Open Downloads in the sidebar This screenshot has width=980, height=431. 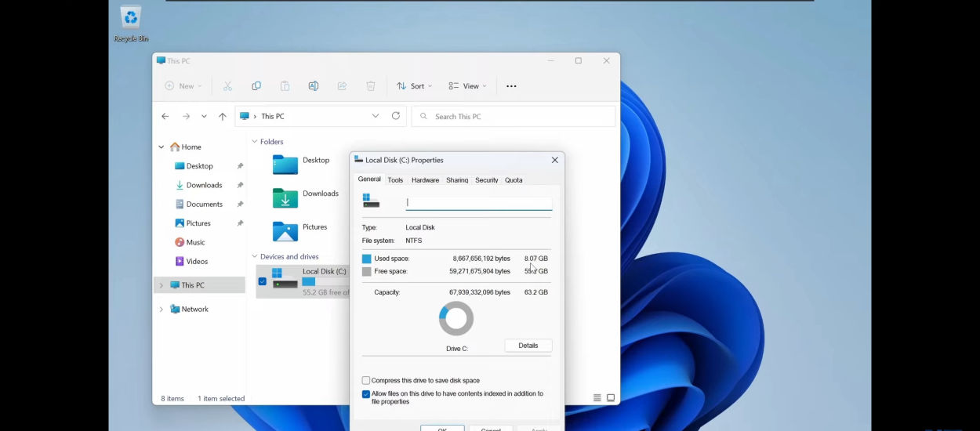(x=204, y=185)
